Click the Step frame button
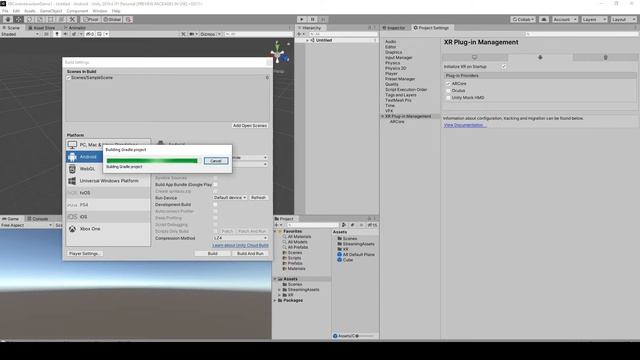Screen dimensions: 640x360 click(x=323, y=19)
